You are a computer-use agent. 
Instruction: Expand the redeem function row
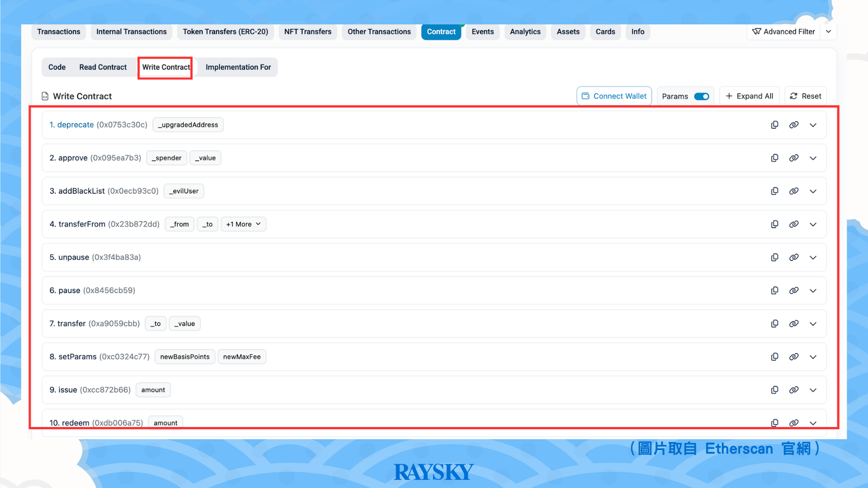813,423
